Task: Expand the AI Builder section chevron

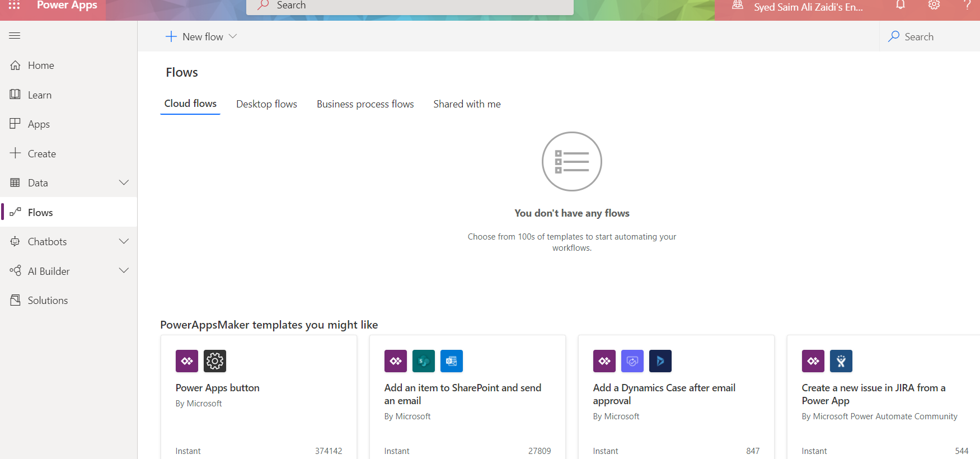Action: pos(124,271)
